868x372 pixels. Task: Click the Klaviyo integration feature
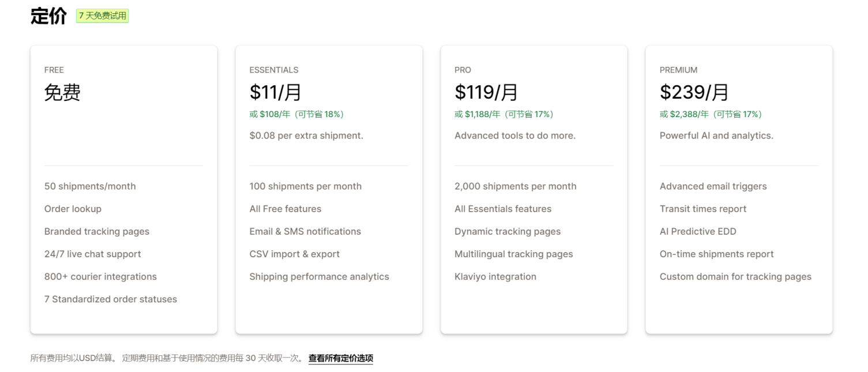495,277
